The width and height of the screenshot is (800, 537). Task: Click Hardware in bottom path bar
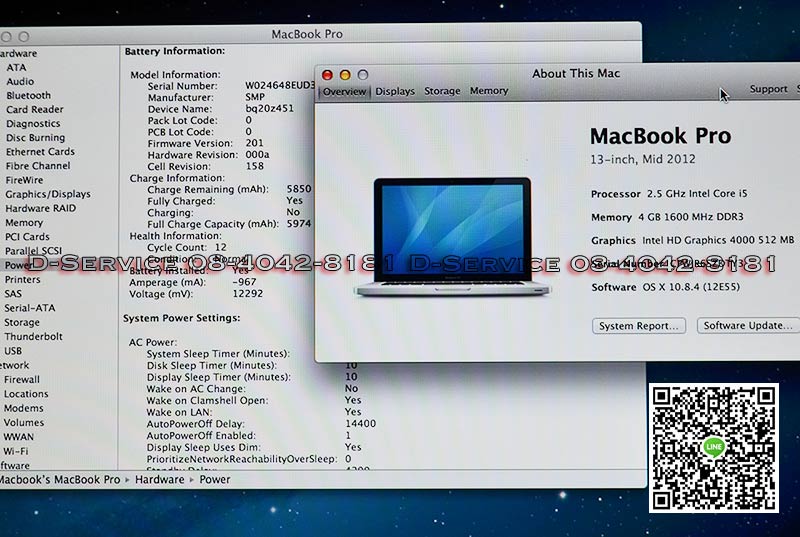point(159,480)
